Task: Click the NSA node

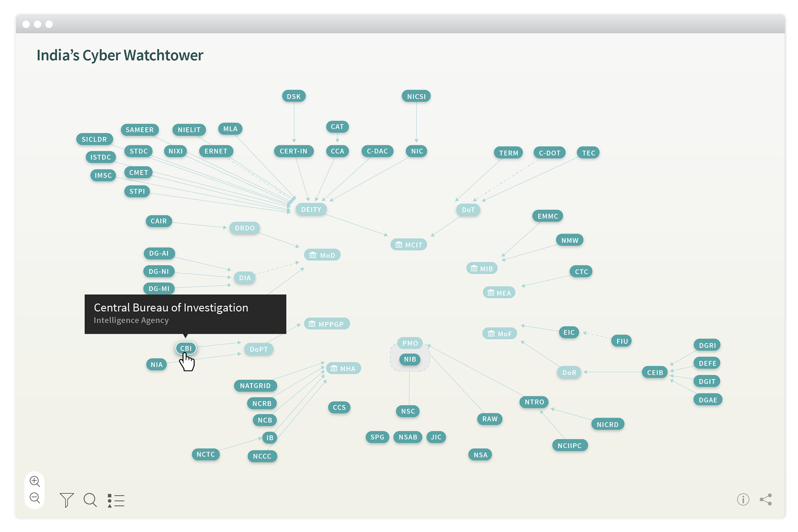Action: (480, 455)
